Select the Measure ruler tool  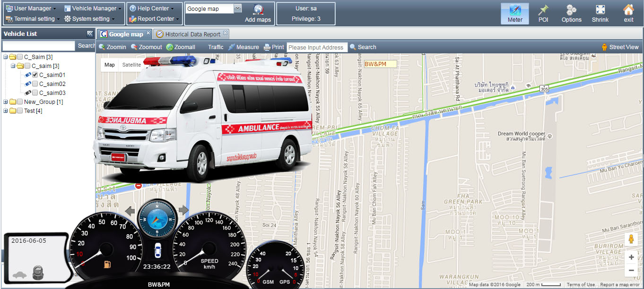[244, 47]
